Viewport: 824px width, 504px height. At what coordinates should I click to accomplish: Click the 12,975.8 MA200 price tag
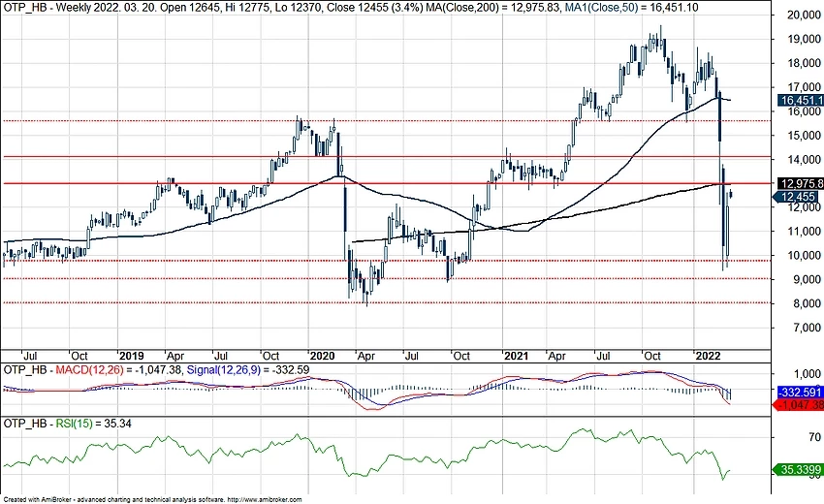coord(800,184)
